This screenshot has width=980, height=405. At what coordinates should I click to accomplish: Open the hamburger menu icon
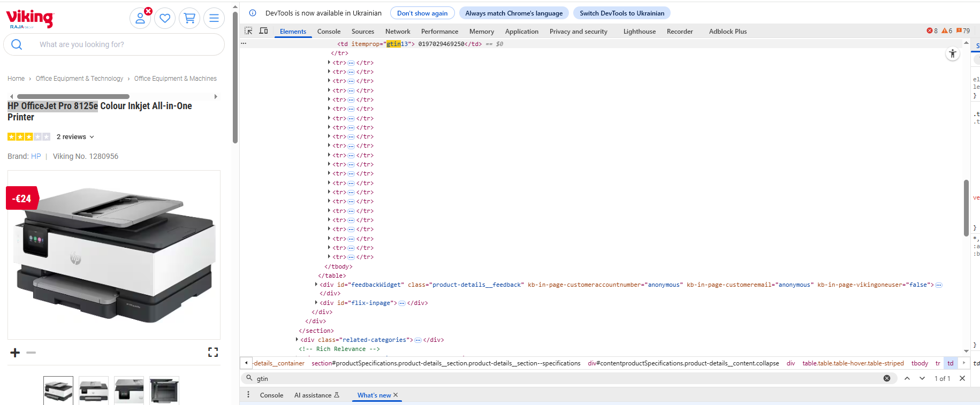pyautogui.click(x=214, y=18)
